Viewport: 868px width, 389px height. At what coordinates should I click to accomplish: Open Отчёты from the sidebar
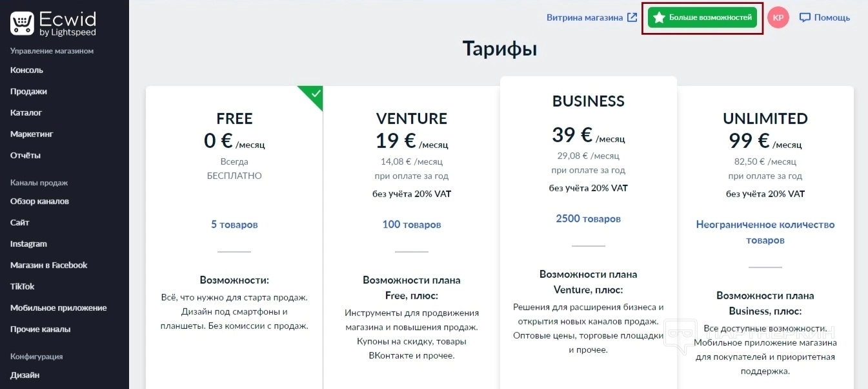[x=25, y=155]
